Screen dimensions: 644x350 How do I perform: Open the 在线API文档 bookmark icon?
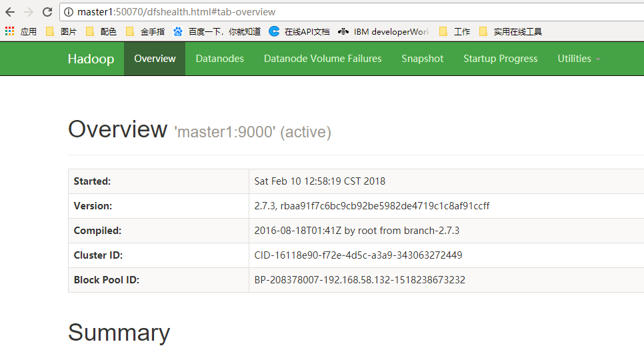pyautogui.click(x=274, y=31)
